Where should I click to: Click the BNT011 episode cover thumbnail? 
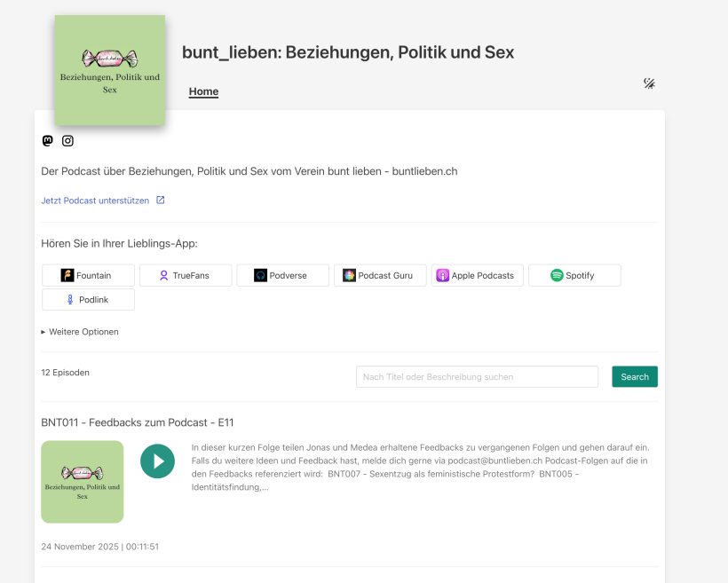point(83,482)
